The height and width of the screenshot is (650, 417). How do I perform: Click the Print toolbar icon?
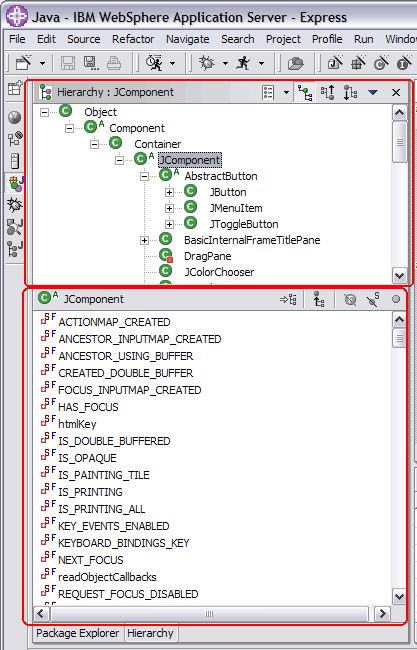pos(114,63)
